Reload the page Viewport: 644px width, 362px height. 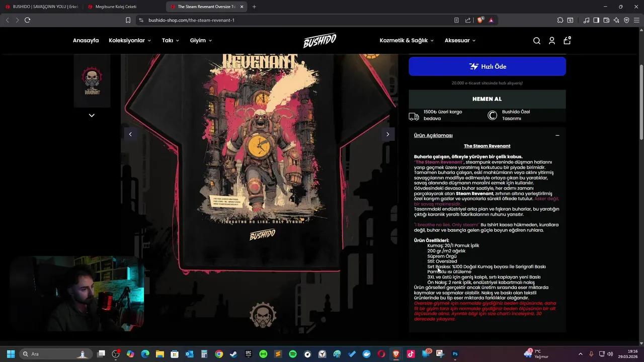27,20
